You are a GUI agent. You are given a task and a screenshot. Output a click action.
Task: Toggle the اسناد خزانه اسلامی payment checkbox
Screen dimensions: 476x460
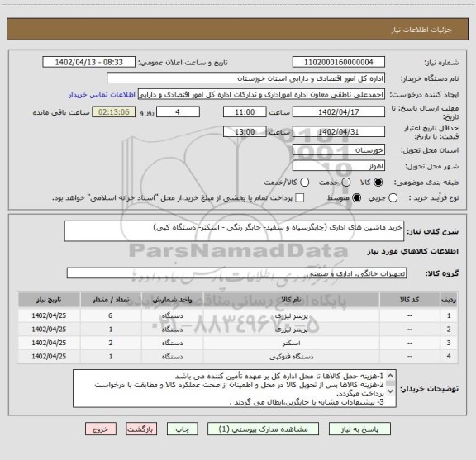coord(300,198)
